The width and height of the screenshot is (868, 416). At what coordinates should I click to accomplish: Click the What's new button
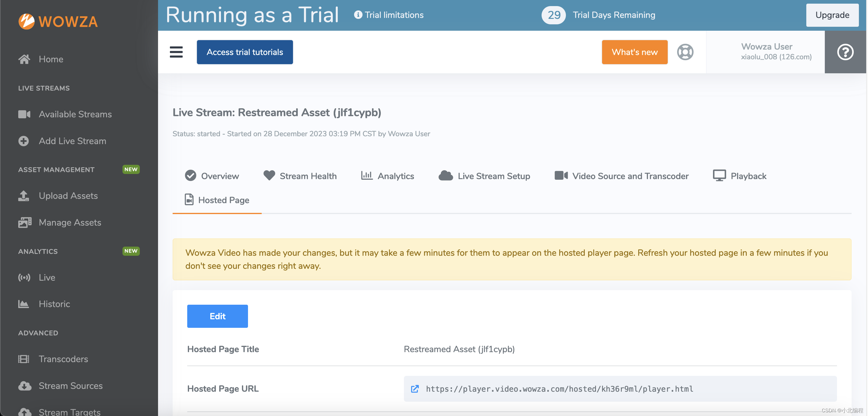635,52
